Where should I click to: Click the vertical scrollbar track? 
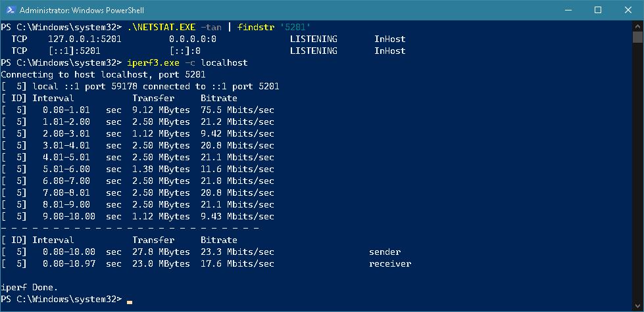point(637,164)
